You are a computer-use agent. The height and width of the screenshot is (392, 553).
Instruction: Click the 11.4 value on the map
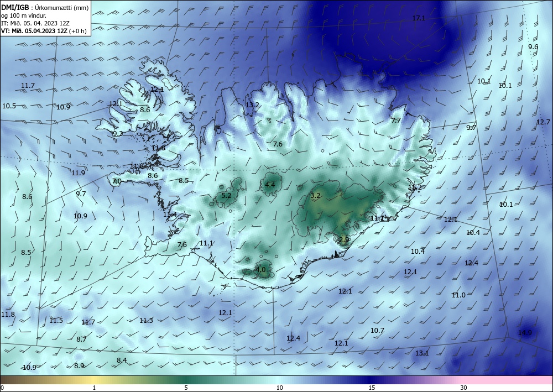click(170, 215)
